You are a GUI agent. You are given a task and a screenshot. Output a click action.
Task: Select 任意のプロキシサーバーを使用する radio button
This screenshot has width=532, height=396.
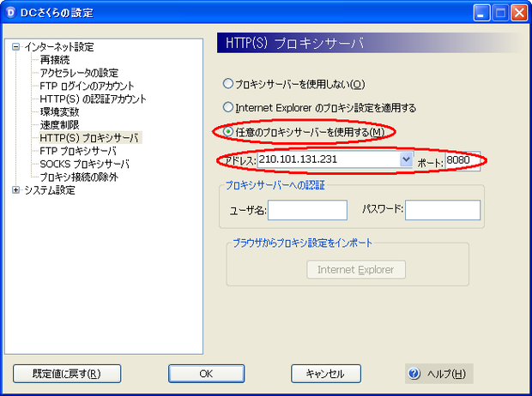[228, 131]
